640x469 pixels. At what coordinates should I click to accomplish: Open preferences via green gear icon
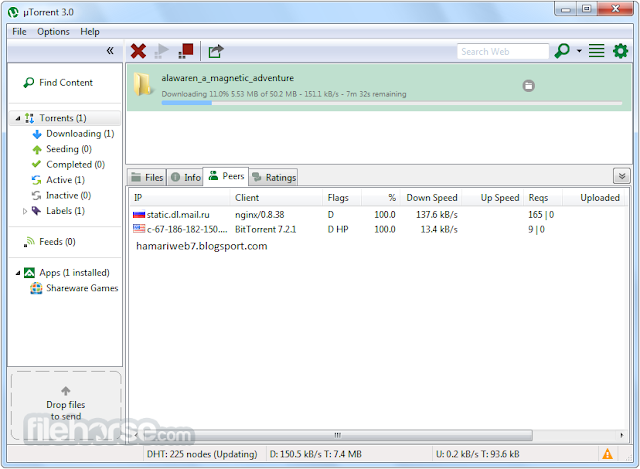(x=620, y=51)
